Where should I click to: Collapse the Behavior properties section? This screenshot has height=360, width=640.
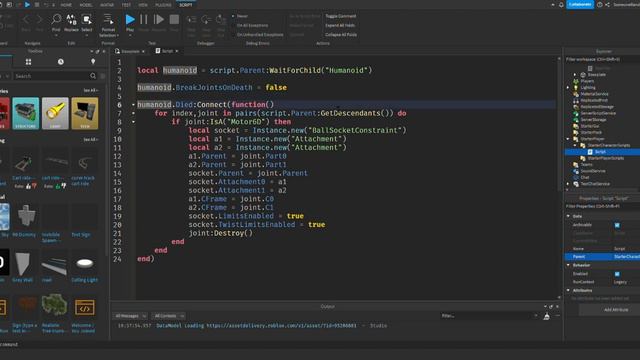coord(569,265)
